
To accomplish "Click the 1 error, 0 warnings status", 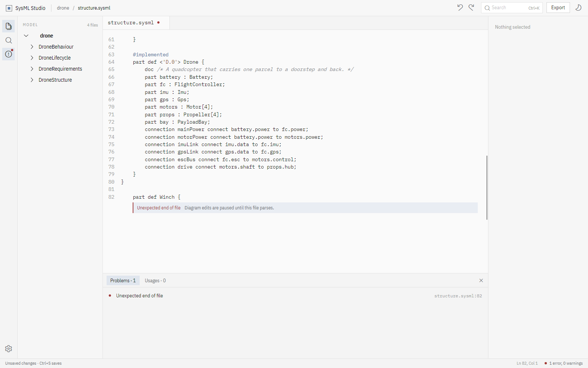I will pyautogui.click(x=563, y=363).
